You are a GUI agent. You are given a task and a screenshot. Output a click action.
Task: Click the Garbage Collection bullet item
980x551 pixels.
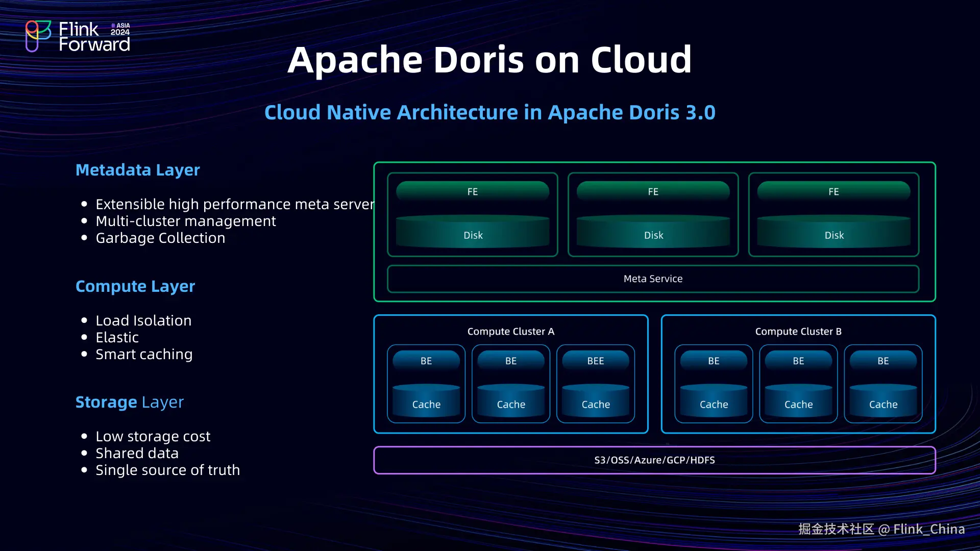coord(160,238)
